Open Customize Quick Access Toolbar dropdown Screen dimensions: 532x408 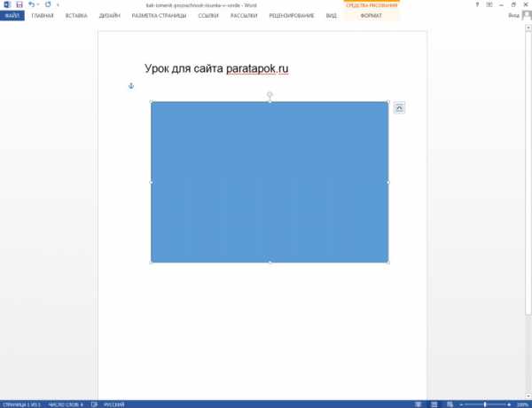58,4
